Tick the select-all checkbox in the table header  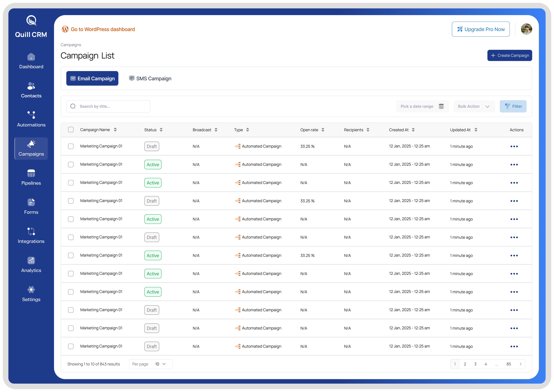(71, 130)
